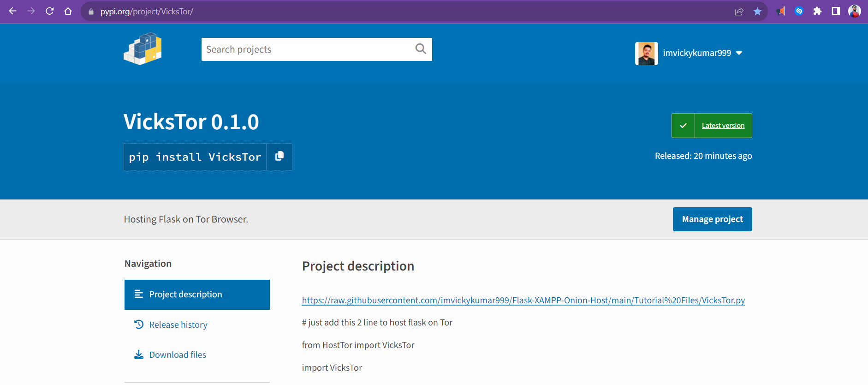
Task: Open the extensions puzzle piece menu
Action: pos(817,11)
